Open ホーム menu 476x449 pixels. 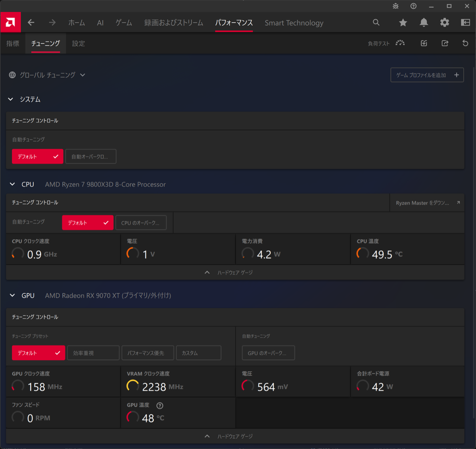[x=77, y=23]
